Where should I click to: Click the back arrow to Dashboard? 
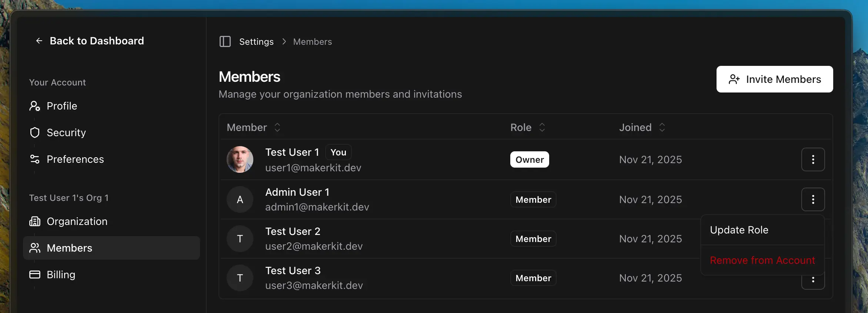[39, 41]
